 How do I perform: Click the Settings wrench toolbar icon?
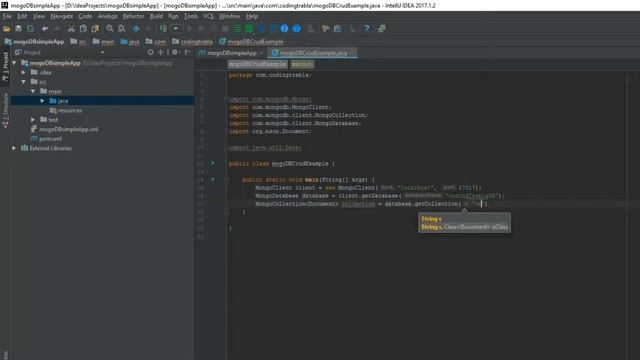tap(325, 29)
